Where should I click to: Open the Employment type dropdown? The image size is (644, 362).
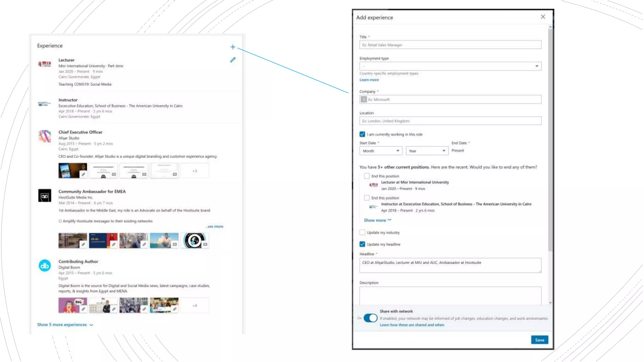450,66
